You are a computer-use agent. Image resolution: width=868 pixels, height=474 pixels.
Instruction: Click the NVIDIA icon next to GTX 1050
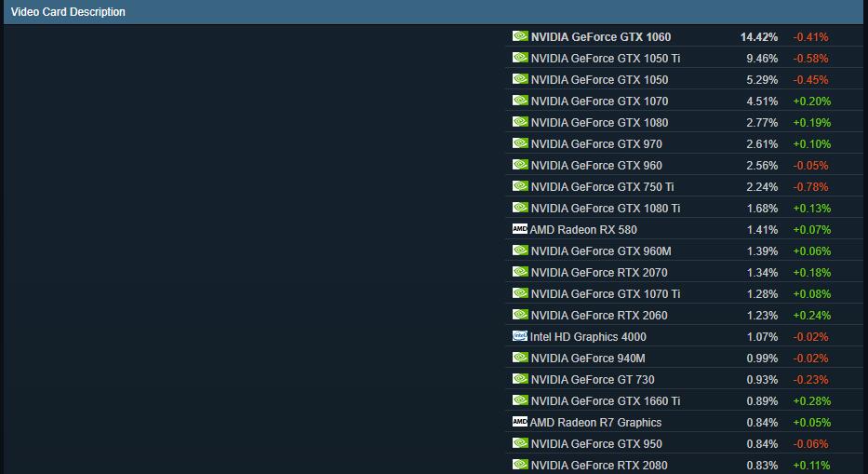click(x=520, y=79)
